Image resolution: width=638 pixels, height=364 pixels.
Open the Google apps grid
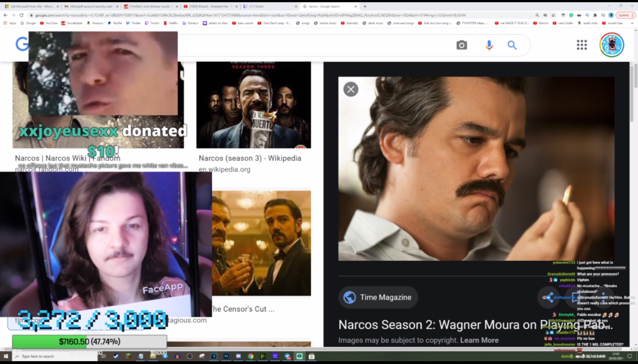pos(582,45)
